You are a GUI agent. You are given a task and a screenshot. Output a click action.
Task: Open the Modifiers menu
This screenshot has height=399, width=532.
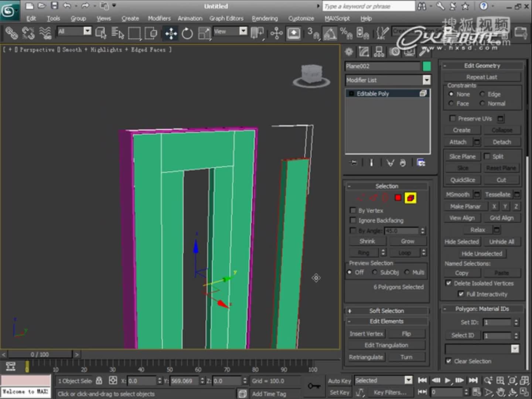pos(159,18)
